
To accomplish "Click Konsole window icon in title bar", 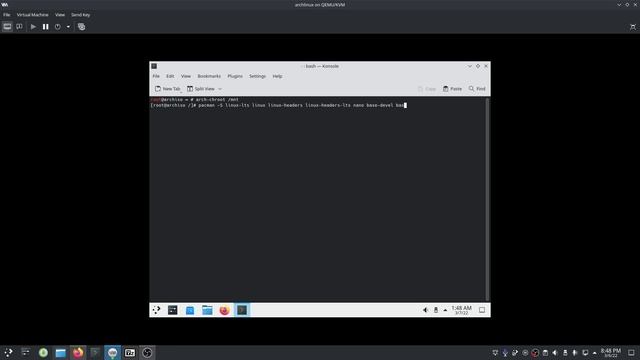I will [154, 66].
